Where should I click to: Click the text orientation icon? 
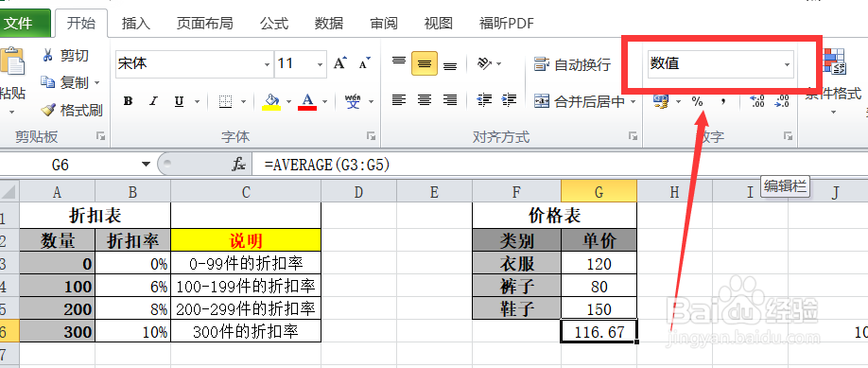pos(484,63)
